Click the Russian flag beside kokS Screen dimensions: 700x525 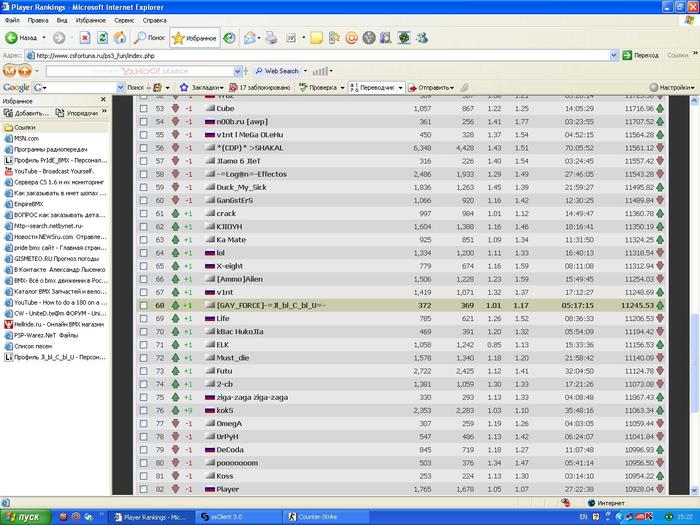[210, 410]
